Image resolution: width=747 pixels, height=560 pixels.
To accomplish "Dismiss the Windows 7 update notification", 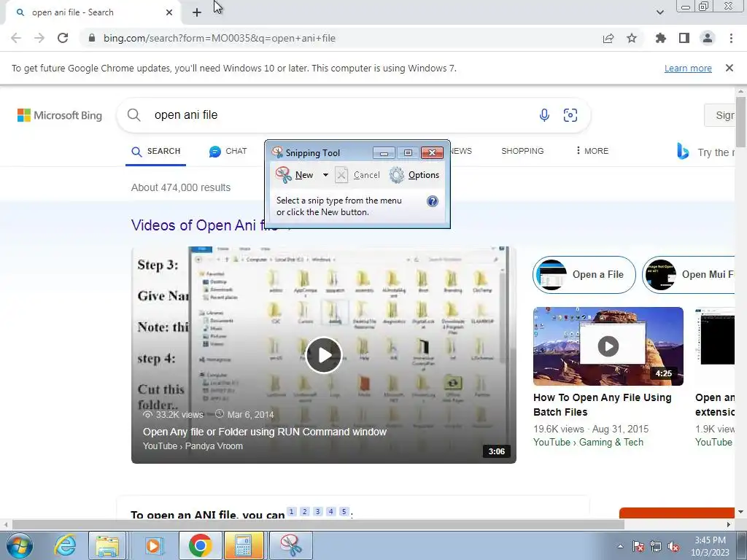I will pyautogui.click(x=729, y=68).
